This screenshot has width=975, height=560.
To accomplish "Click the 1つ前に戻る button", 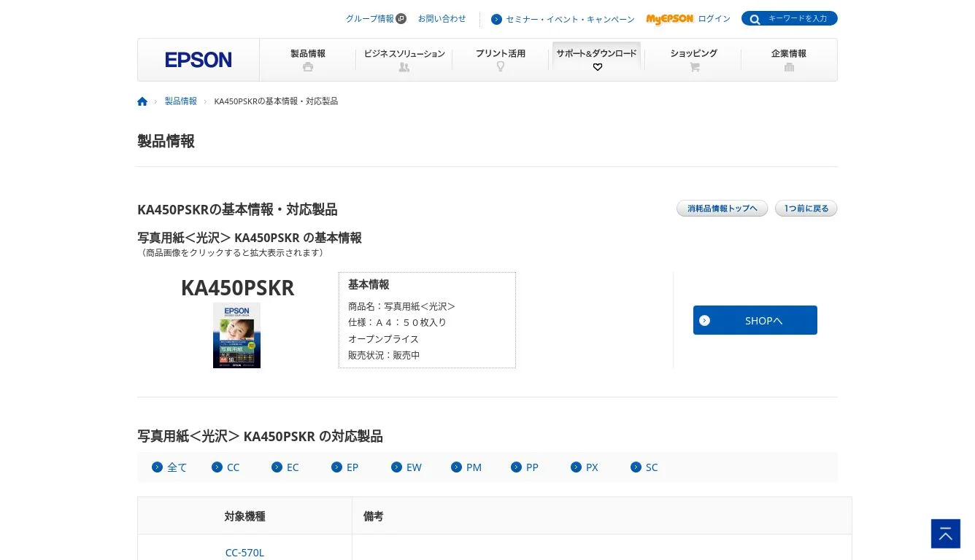I will (x=806, y=209).
